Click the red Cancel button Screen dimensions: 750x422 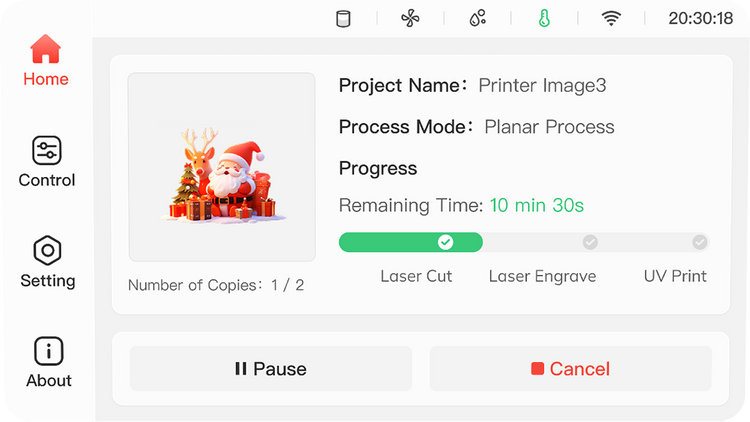point(570,368)
